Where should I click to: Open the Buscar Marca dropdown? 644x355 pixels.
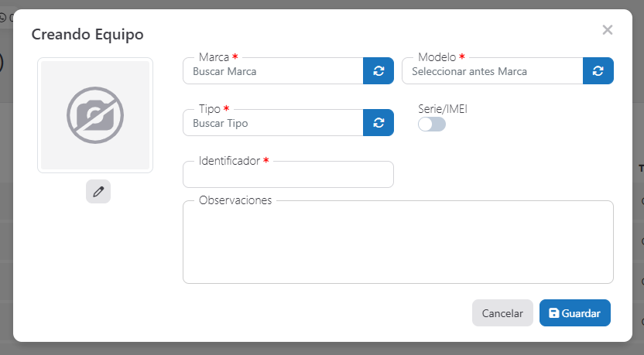click(x=272, y=72)
